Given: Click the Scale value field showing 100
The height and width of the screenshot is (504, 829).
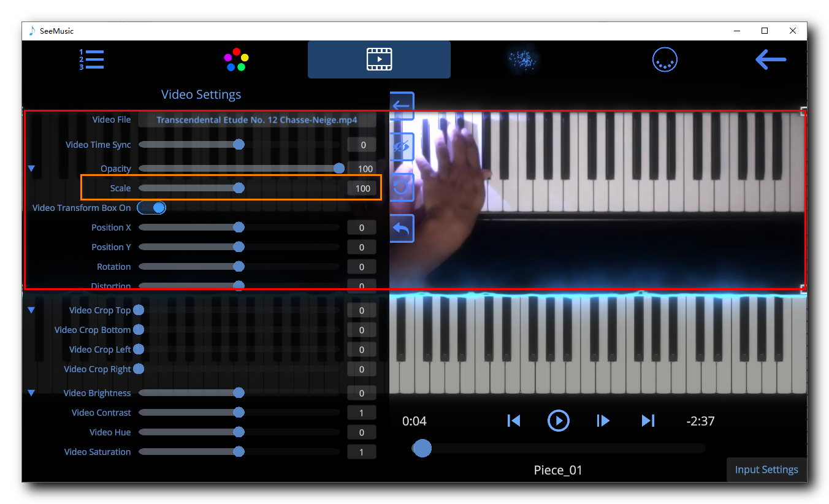Looking at the screenshot, I should (362, 188).
